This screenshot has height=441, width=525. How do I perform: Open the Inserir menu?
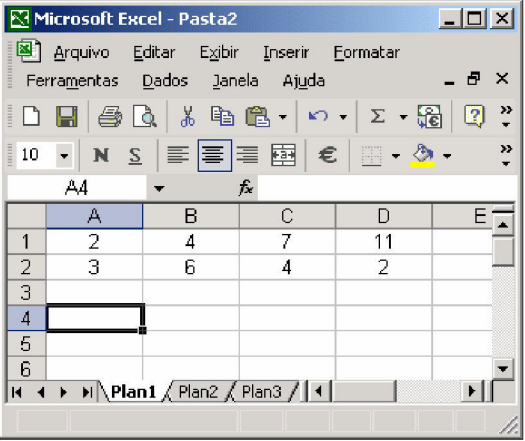tap(286, 53)
